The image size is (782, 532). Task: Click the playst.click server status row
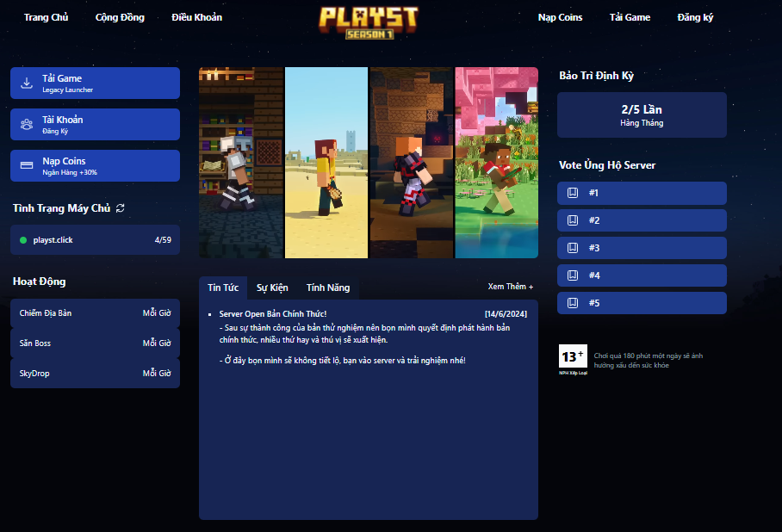pos(96,240)
